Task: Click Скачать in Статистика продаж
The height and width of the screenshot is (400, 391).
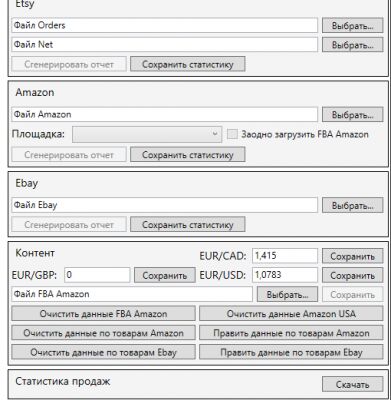Action: click(x=352, y=384)
